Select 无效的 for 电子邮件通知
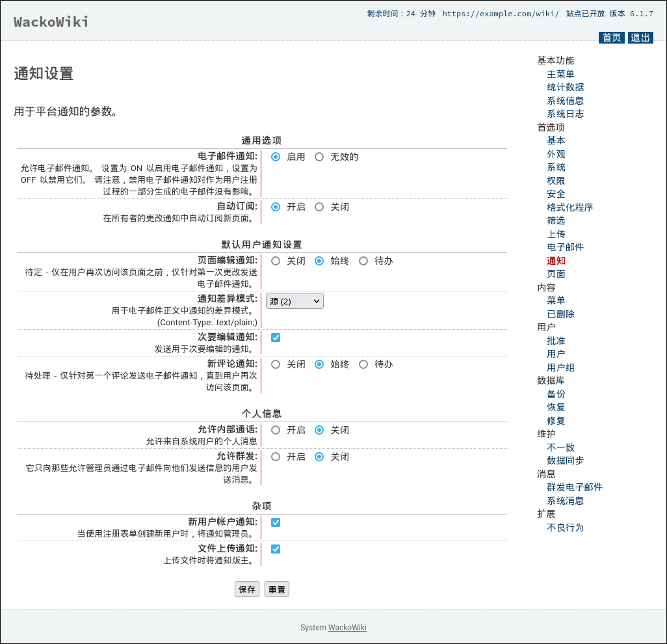The image size is (667, 644). 319,157
